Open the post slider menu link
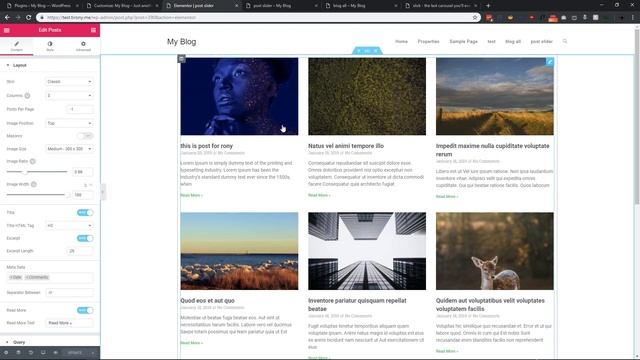Screen dimensions: 640x360 pyautogui.click(x=541, y=42)
